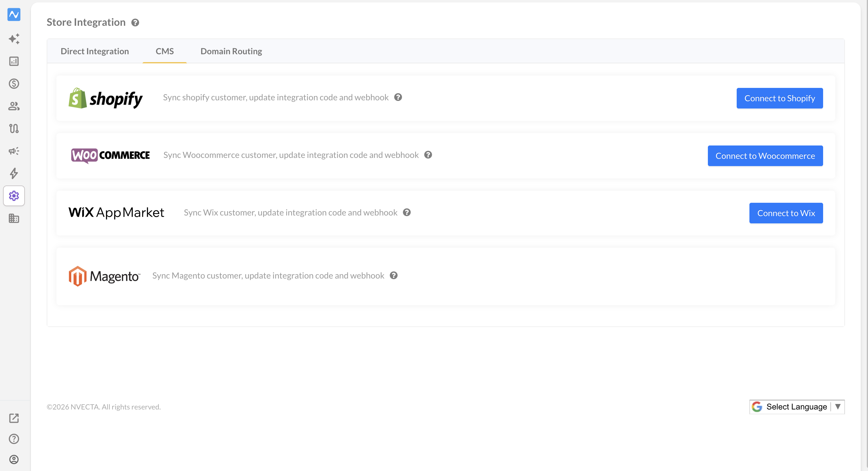The height and width of the screenshot is (471, 868).
Task: Open the analytics chart icon in the sidebar
Action: click(x=14, y=61)
